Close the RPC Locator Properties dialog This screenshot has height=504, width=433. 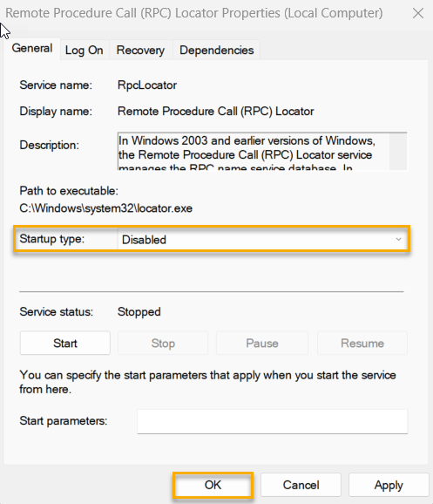[418, 13]
